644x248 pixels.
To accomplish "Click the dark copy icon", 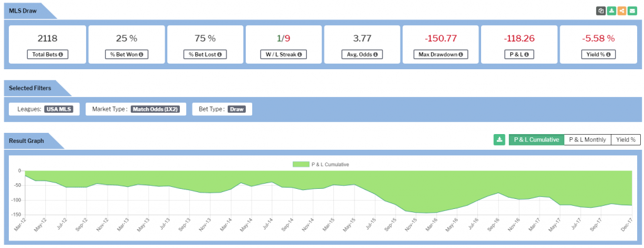I will coord(601,11).
